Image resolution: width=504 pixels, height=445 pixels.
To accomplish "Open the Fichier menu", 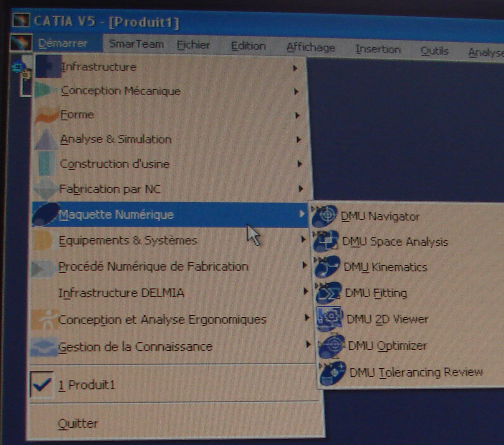I will point(193,45).
